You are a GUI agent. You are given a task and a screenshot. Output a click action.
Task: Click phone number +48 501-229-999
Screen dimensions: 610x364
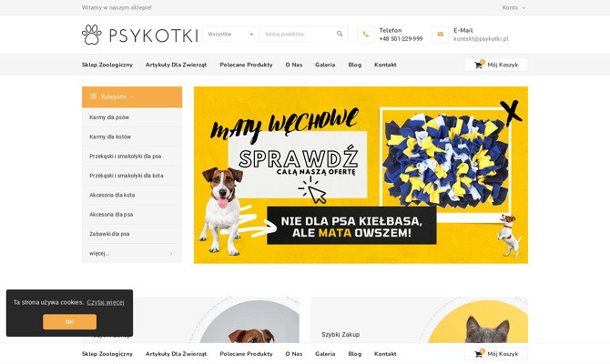(401, 38)
